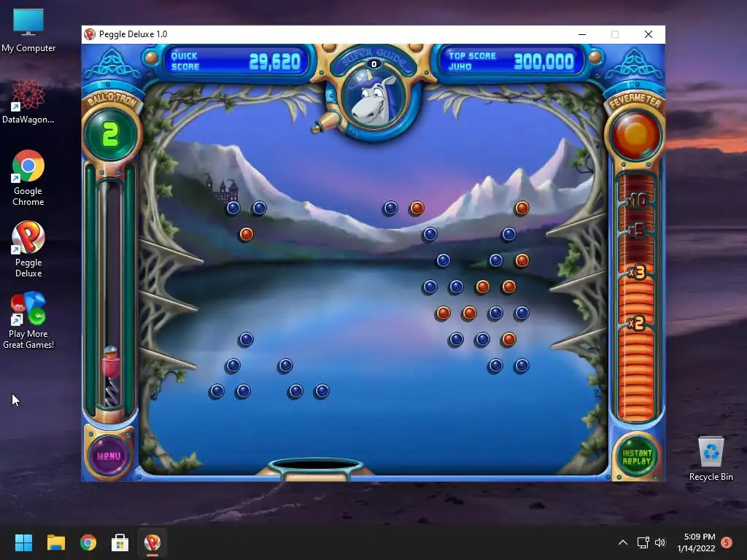Open the Windows Start menu

pos(23,542)
